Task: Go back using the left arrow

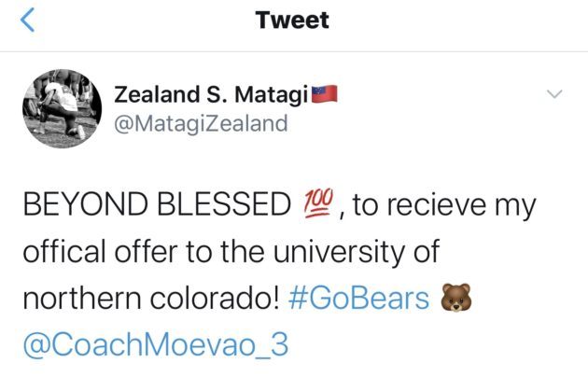Action: pyautogui.click(x=30, y=21)
